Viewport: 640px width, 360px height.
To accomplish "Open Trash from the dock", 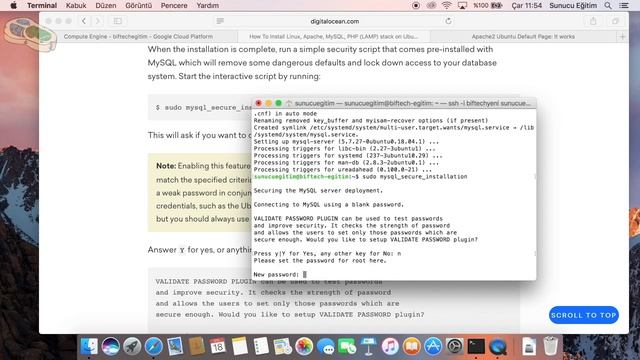I will pyautogui.click(x=551, y=347).
